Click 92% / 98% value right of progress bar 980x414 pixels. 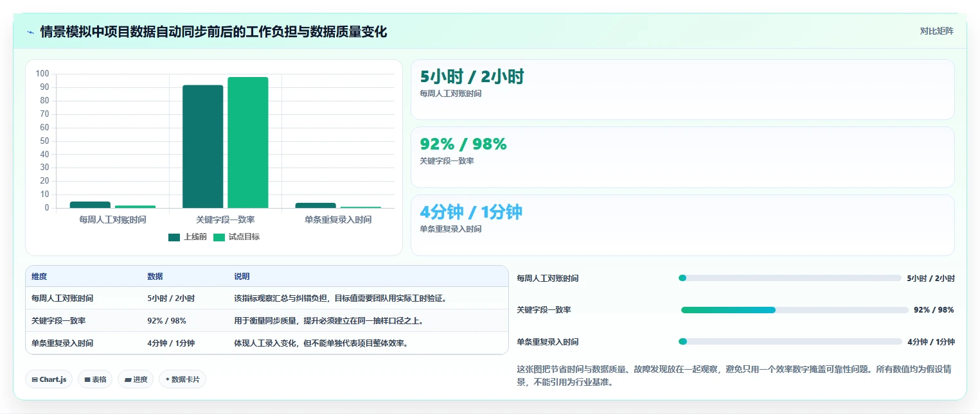tap(934, 310)
